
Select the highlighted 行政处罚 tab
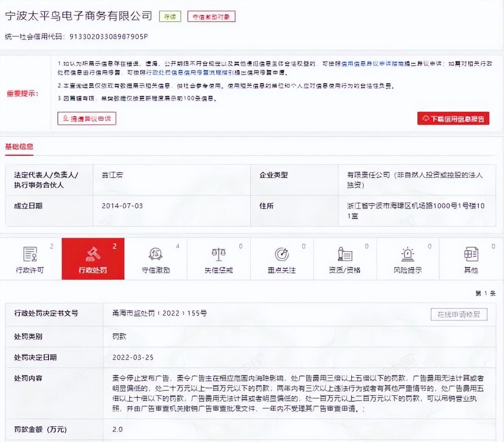pos(93,259)
